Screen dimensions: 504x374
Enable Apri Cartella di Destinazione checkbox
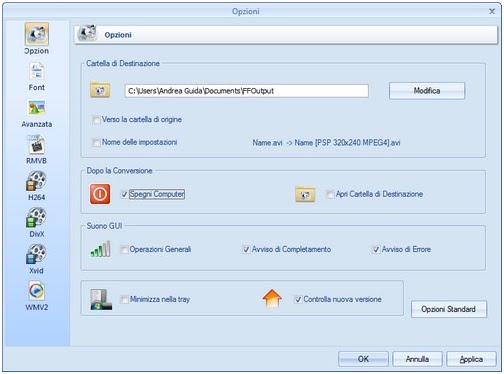tap(330, 194)
